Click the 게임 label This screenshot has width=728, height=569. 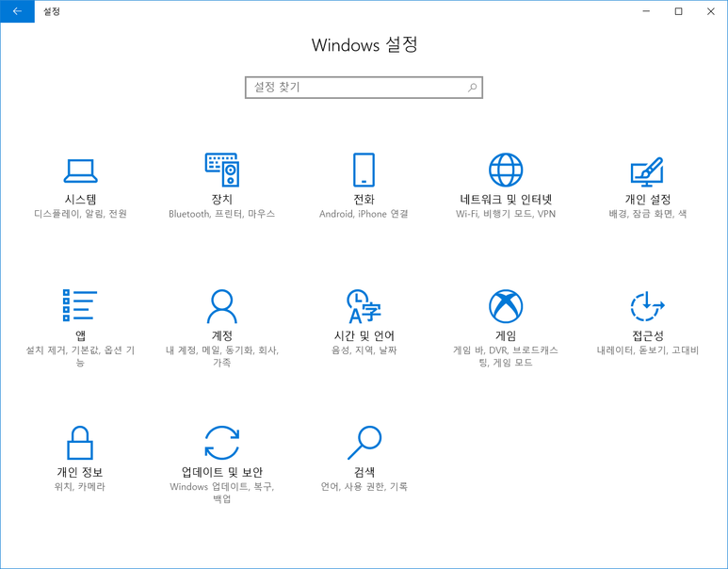point(506,335)
